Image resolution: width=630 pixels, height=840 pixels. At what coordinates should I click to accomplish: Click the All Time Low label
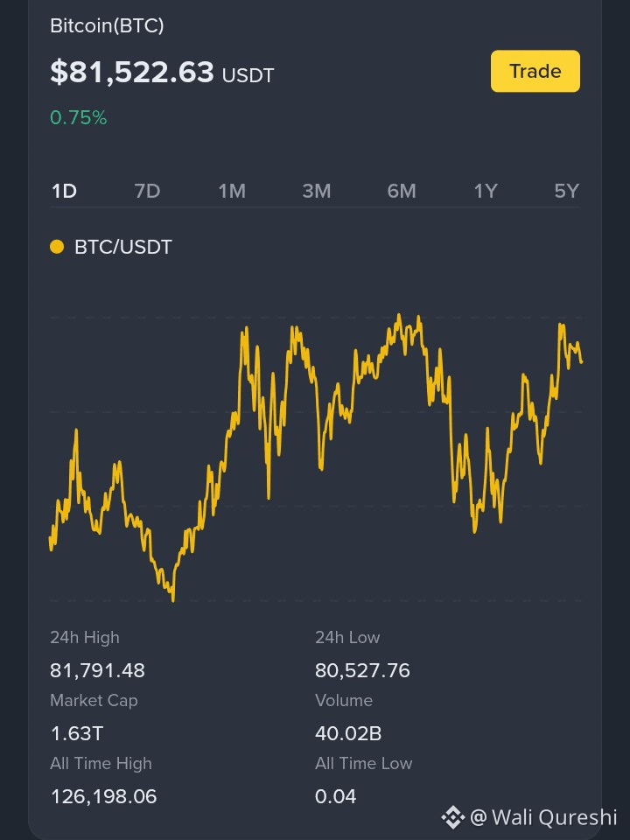364,763
